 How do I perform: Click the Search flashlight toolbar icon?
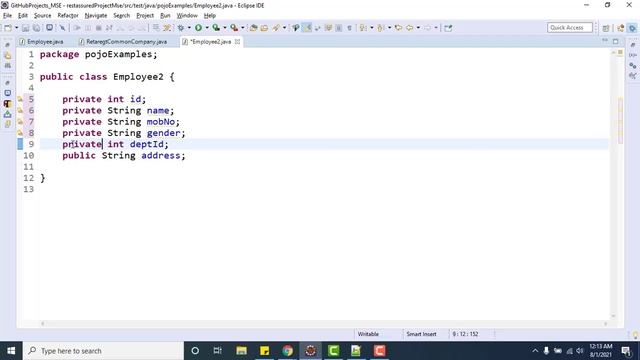pos(276,28)
